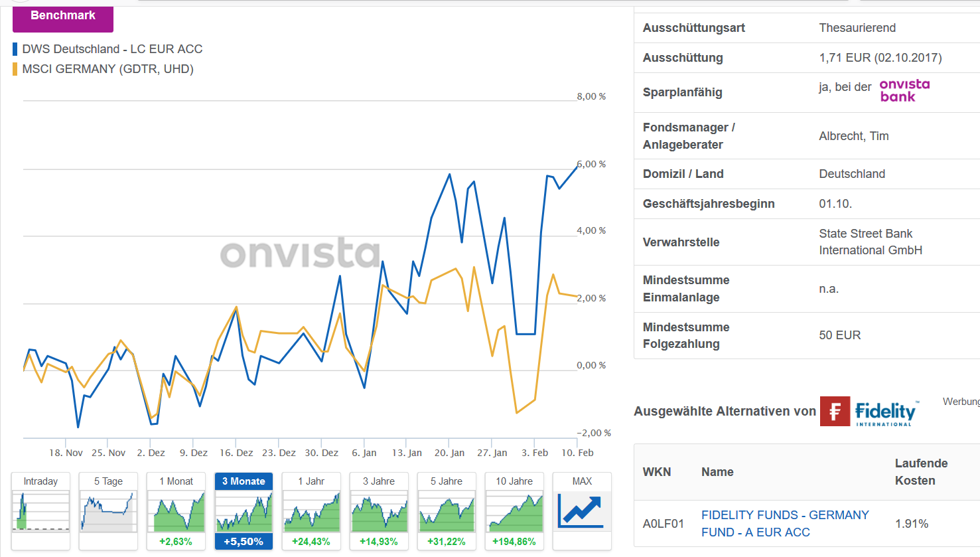The height and width of the screenshot is (557, 980).
Task: Click the +24,43% gain label under 1 Jahr
Action: tap(311, 542)
